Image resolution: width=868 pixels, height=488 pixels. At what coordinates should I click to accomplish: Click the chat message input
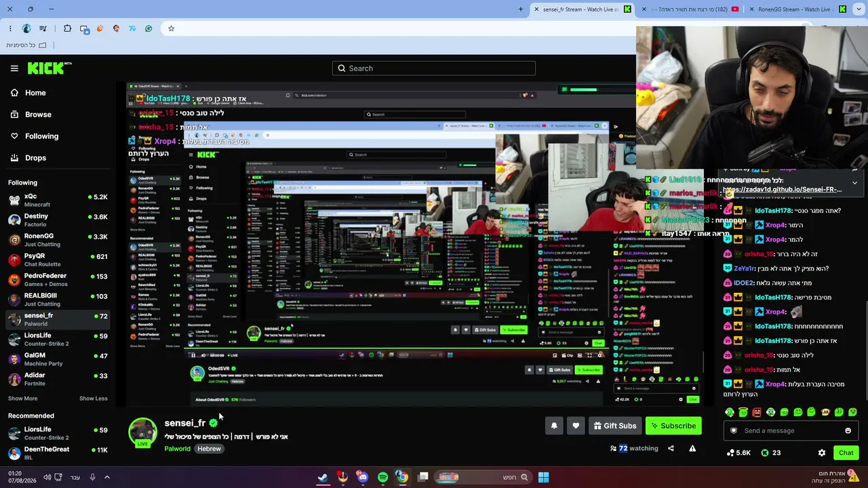click(791, 430)
